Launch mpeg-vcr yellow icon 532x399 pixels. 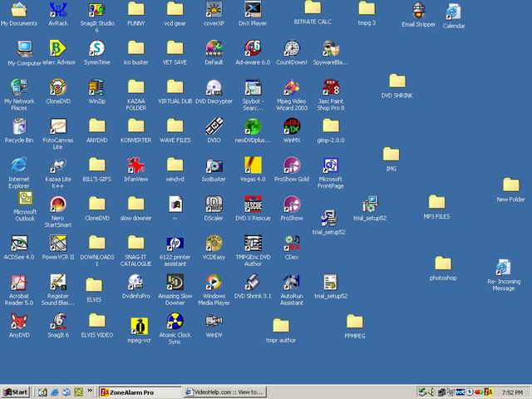[139, 327]
